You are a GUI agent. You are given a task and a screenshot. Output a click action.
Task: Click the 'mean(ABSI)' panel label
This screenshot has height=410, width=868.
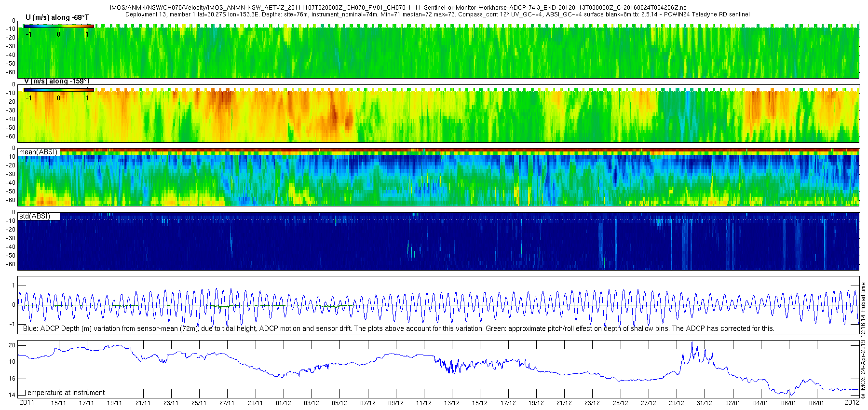pos(39,152)
